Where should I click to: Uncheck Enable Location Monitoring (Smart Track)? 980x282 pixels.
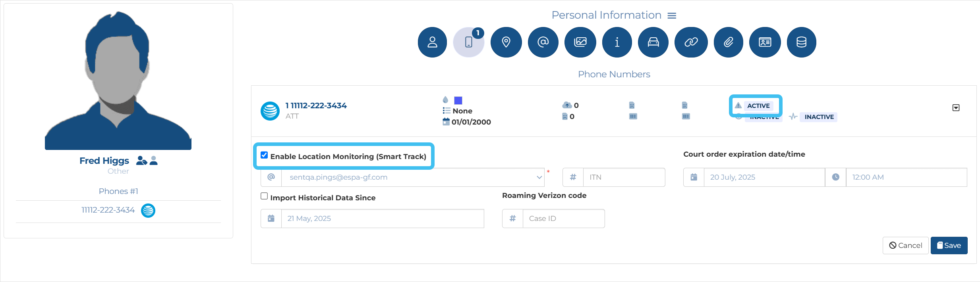264,155
